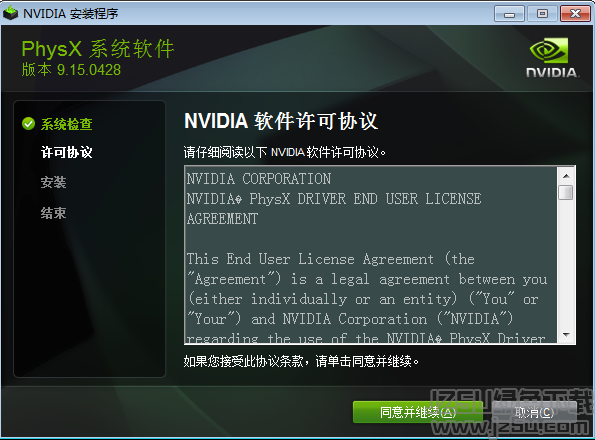This screenshot has width=595, height=440.
Task: Select the 系统检查 step in sidebar
Action: 66,124
